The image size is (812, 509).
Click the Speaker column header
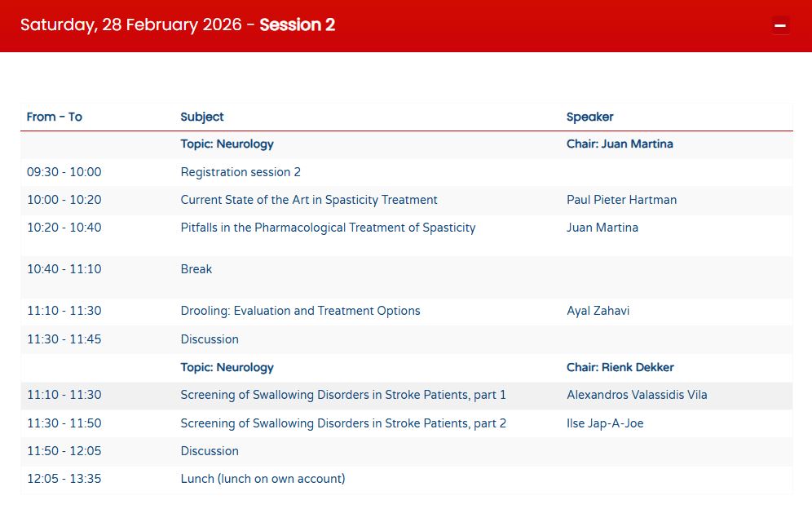coord(589,117)
